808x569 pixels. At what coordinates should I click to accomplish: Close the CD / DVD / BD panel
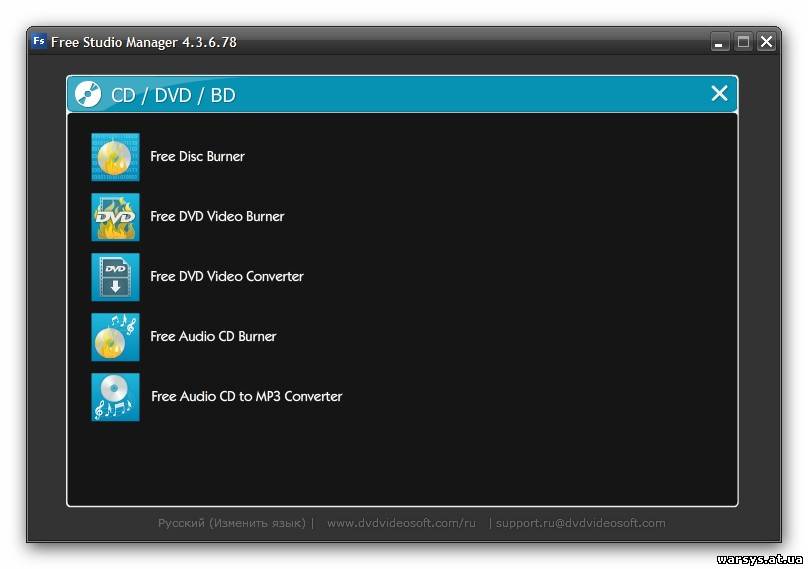pos(719,93)
